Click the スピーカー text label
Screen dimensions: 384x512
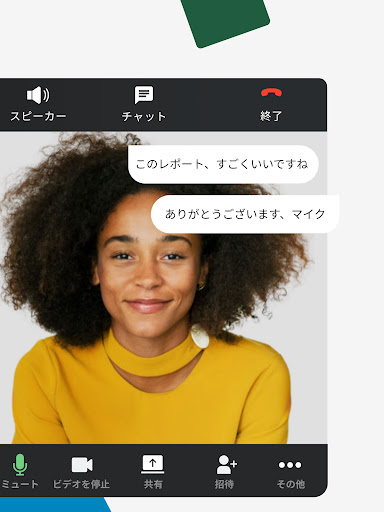click(38, 116)
